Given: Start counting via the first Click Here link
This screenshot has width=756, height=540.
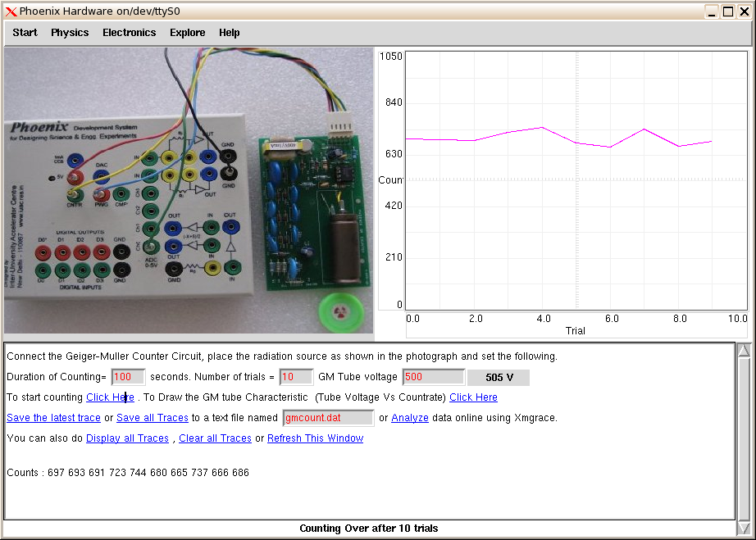Looking at the screenshot, I should [x=110, y=397].
